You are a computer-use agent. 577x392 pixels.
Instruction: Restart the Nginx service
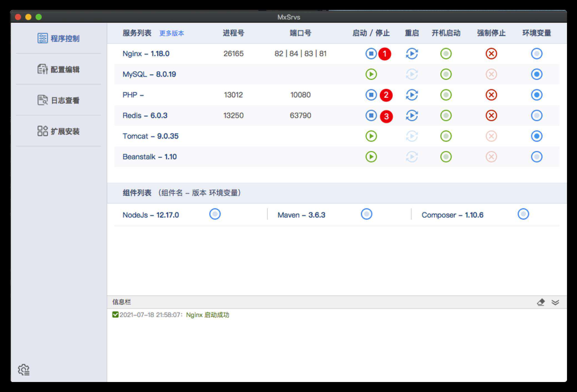(x=412, y=54)
